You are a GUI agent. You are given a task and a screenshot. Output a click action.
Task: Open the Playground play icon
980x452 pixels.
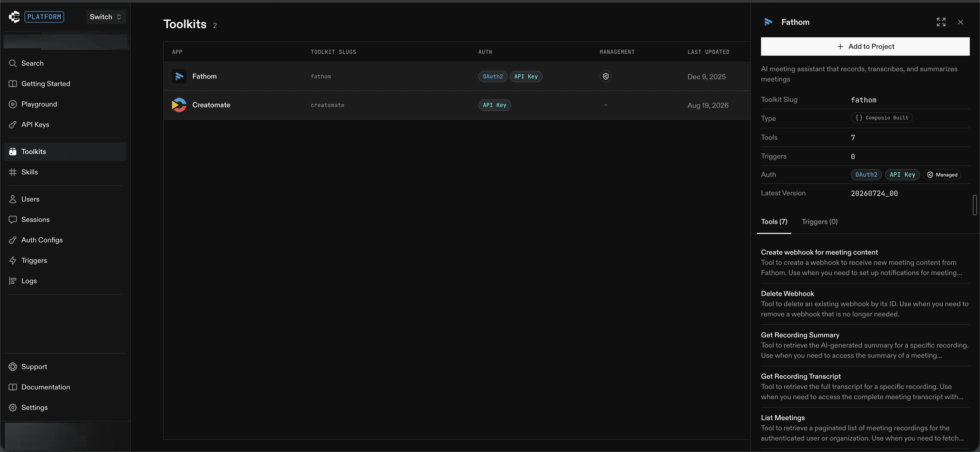pos(13,104)
